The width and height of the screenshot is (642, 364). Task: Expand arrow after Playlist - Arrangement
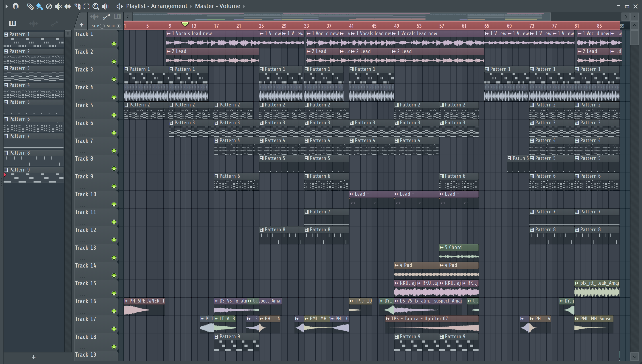click(x=191, y=6)
